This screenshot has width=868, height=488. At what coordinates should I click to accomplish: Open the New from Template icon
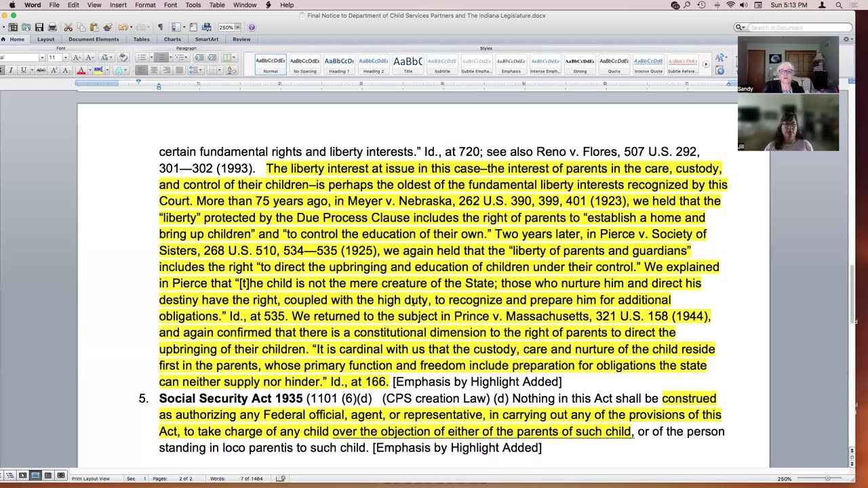(13, 27)
